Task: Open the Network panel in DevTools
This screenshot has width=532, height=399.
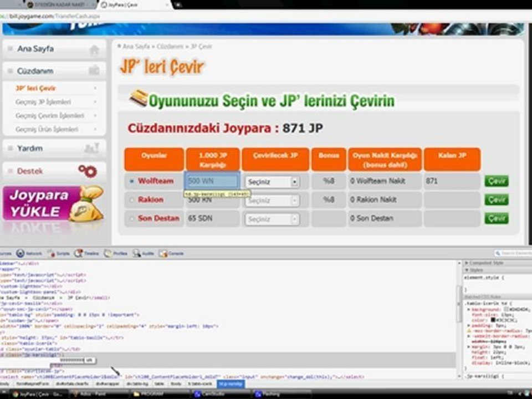Action: (x=29, y=253)
